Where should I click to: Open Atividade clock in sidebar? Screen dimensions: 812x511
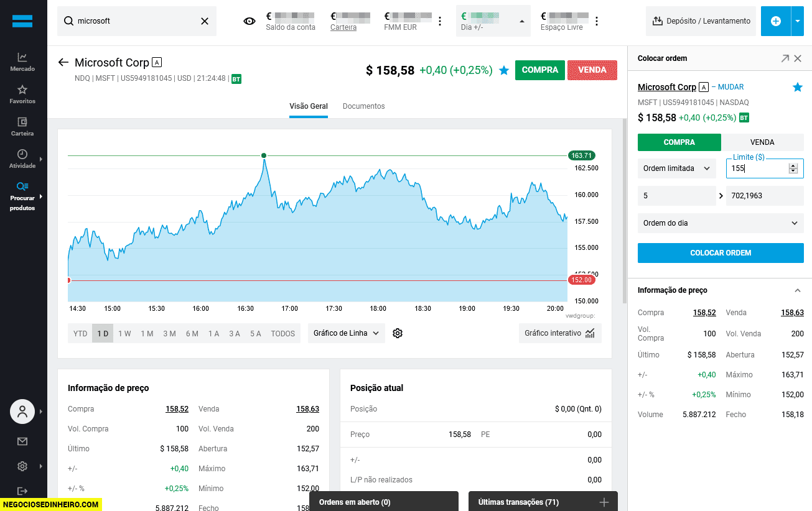(22, 159)
